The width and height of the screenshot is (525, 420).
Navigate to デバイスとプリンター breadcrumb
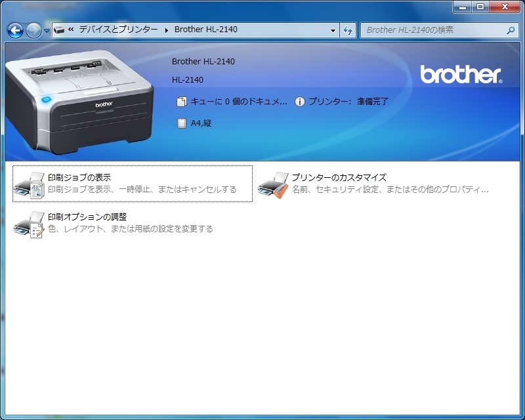pos(118,30)
